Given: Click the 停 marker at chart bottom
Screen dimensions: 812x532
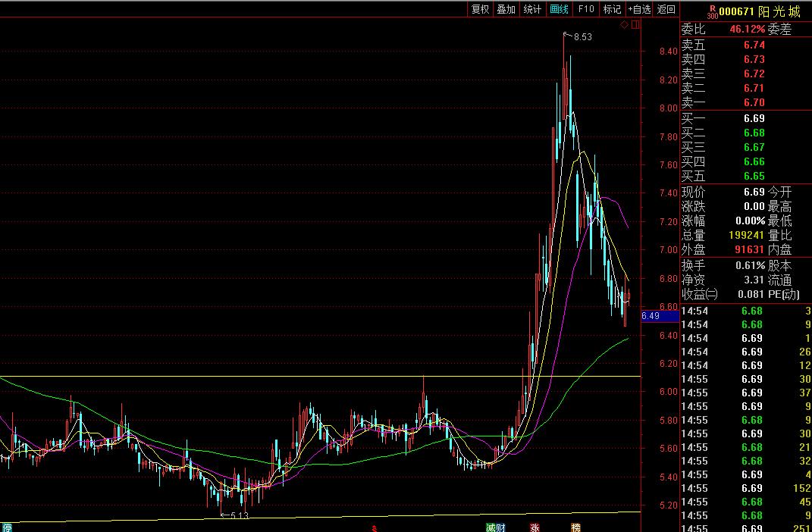Looking at the screenshot, I should coord(7,527).
